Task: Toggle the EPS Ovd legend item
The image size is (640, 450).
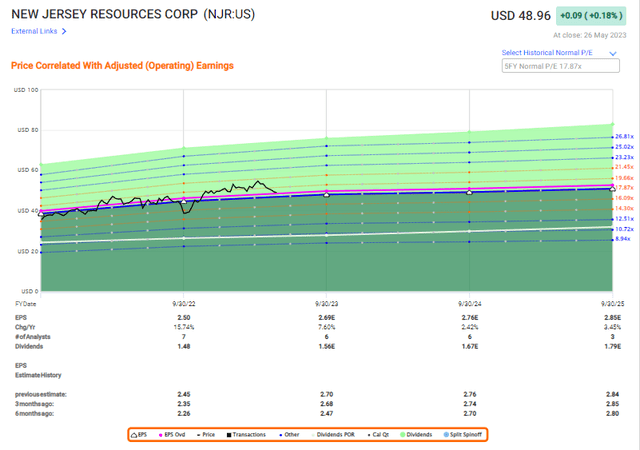Action: pyautogui.click(x=172, y=435)
